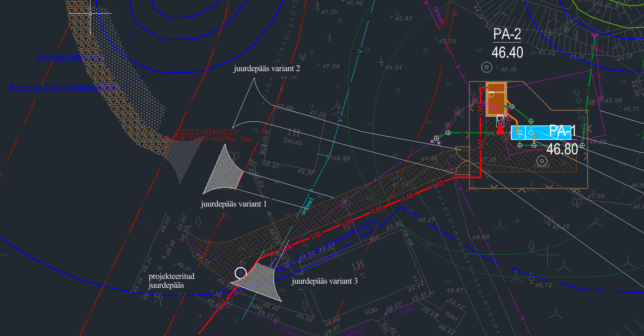Click the borehole circle symbol below 46.80
Viewport: 644px width, 336px height.
click(x=542, y=161)
